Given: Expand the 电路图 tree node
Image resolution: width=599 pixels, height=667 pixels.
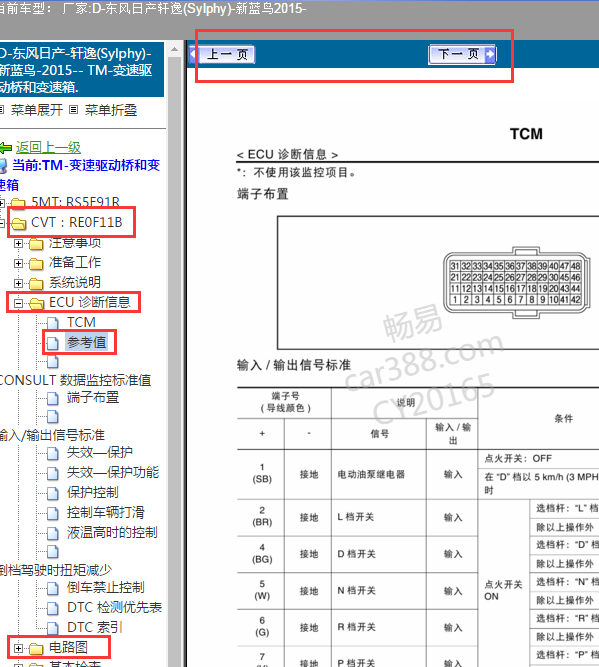Looking at the screenshot, I should coord(18,648).
